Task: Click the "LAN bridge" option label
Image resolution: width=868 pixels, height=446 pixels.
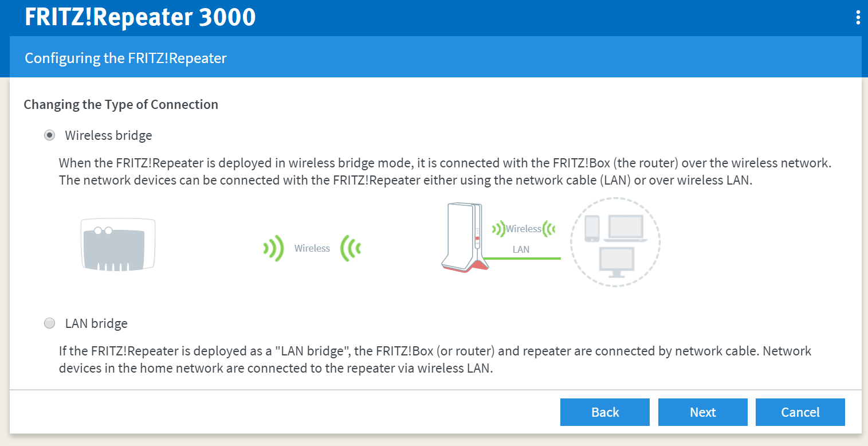Action: click(96, 323)
